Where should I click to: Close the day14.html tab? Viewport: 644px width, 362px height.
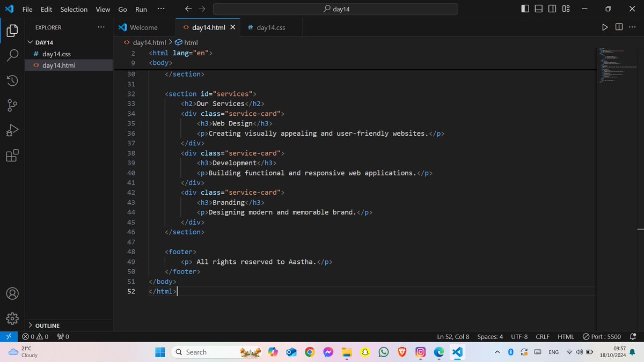point(232,27)
